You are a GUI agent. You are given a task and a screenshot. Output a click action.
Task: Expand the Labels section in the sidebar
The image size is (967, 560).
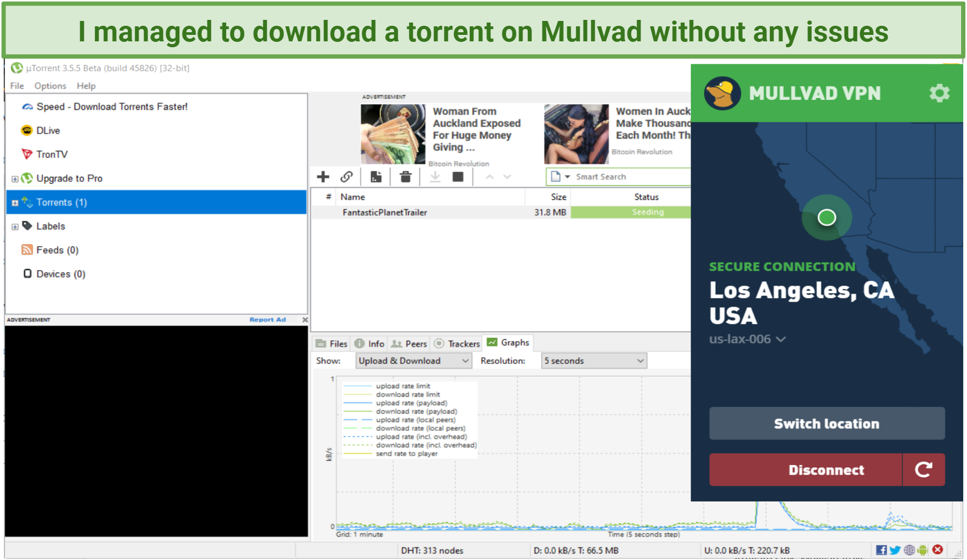(14, 226)
